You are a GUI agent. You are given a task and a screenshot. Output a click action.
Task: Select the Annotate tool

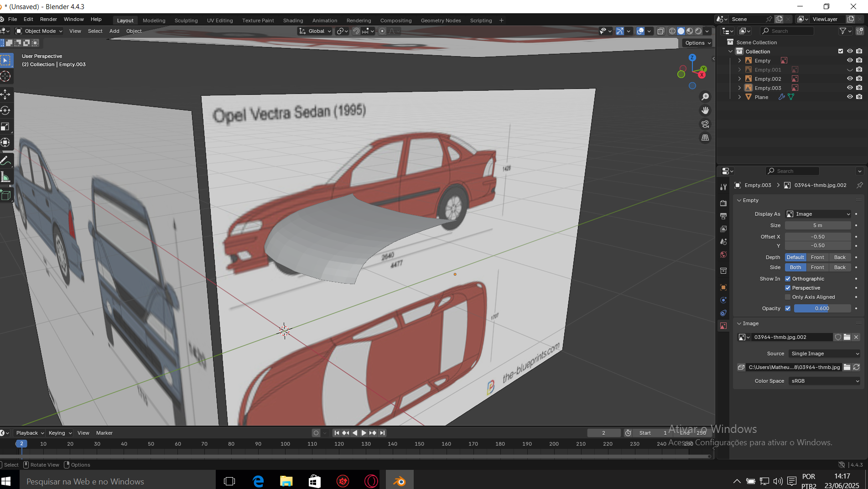point(5,161)
